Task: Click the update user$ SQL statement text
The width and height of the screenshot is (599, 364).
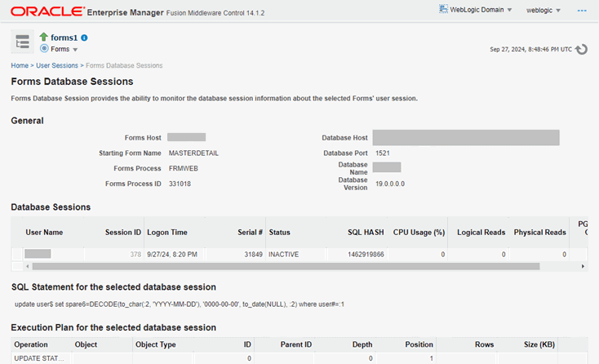Action: (180, 304)
